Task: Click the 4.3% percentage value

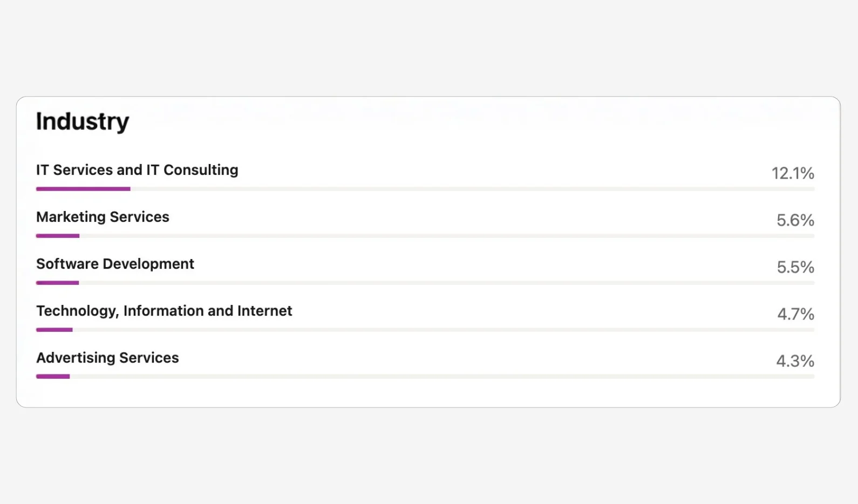Action: pos(795,361)
